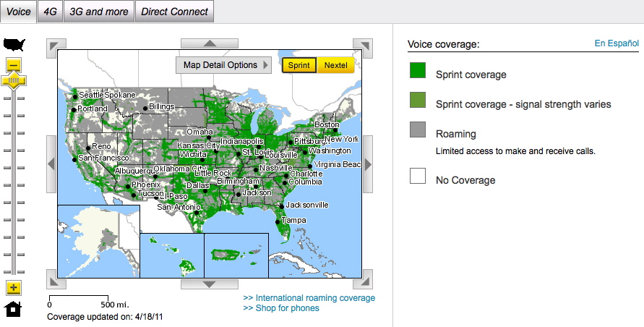Switch language via En Español link

(617, 43)
